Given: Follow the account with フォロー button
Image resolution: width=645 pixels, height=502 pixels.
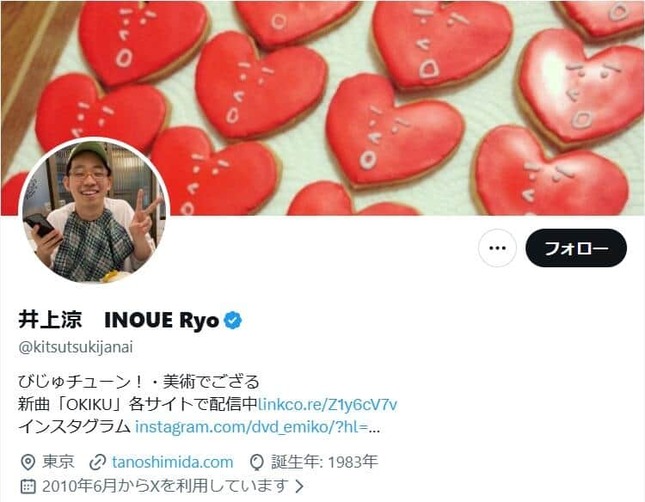Looking at the screenshot, I should pyautogui.click(x=576, y=248).
